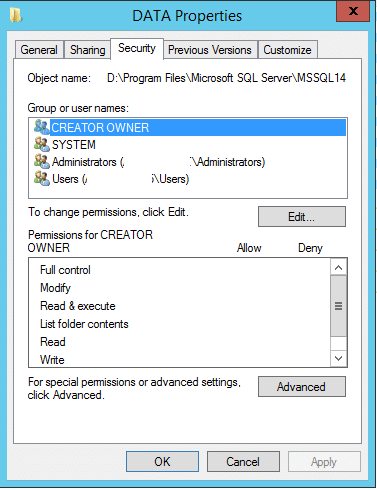The image size is (377, 490).
Task: Click the Full control permission row
Action: click(180, 270)
